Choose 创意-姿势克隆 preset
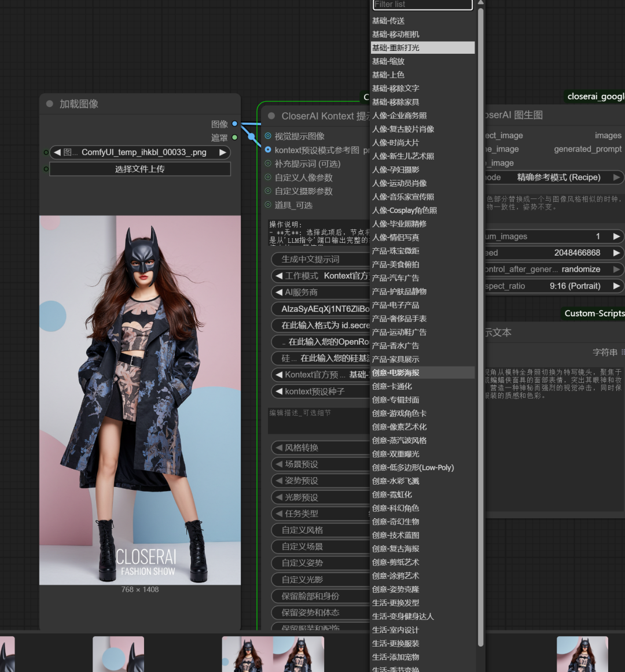The image size is (625, 672). coord(422,589)
